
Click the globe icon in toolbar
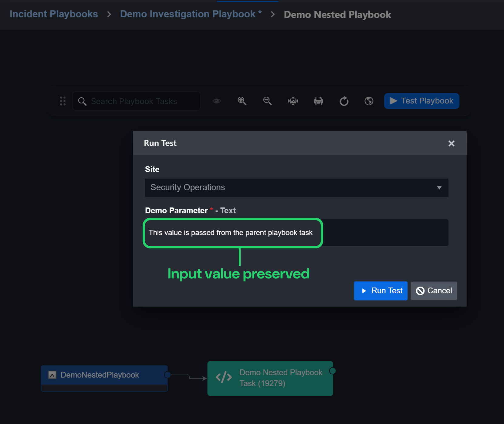click(369, 101)
